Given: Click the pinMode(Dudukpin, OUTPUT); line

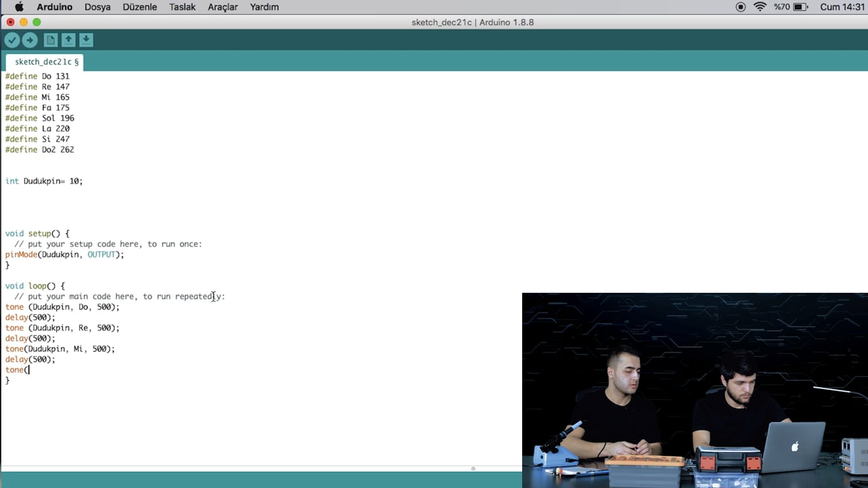Looking at the screenshot, I should click(x=65, y=255).
